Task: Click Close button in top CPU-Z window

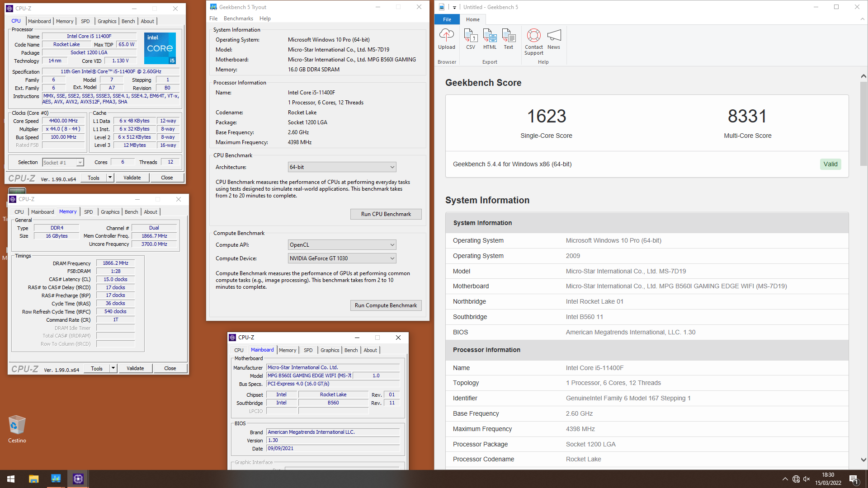Action: 167,178
